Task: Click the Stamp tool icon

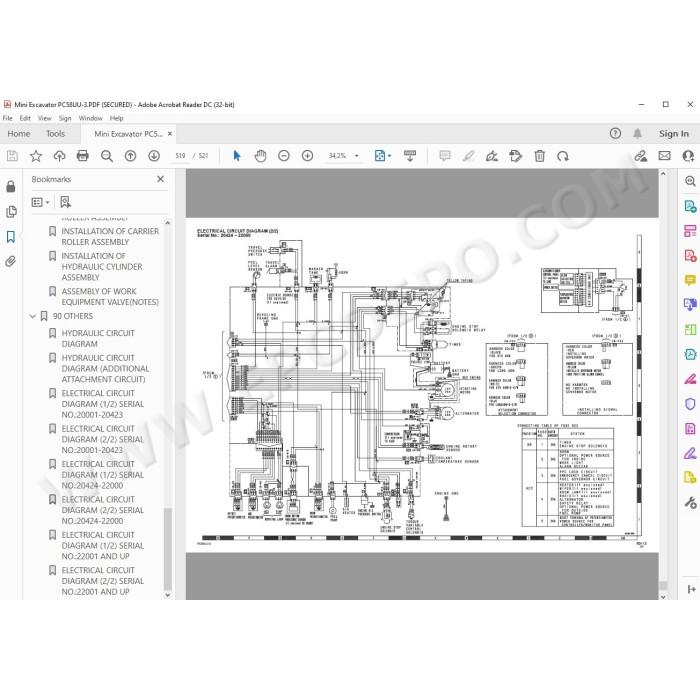Action: (516, 156)
